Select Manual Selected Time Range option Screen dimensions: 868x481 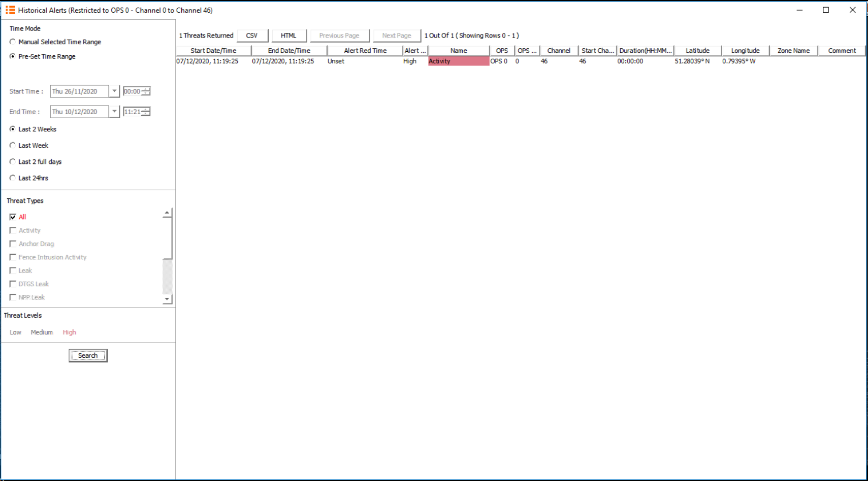pos(13,42)
